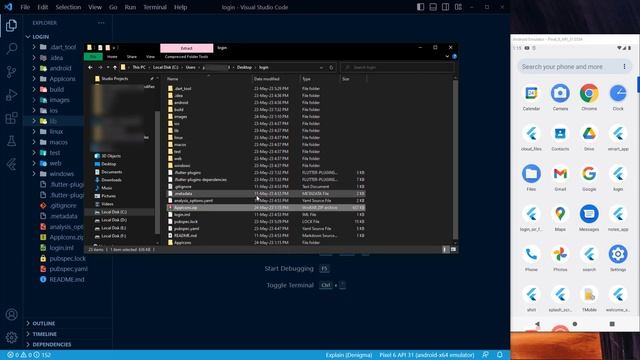
Task: Open the Explorer view in VS Code activity bar
Action: click(x=11, y=25)
